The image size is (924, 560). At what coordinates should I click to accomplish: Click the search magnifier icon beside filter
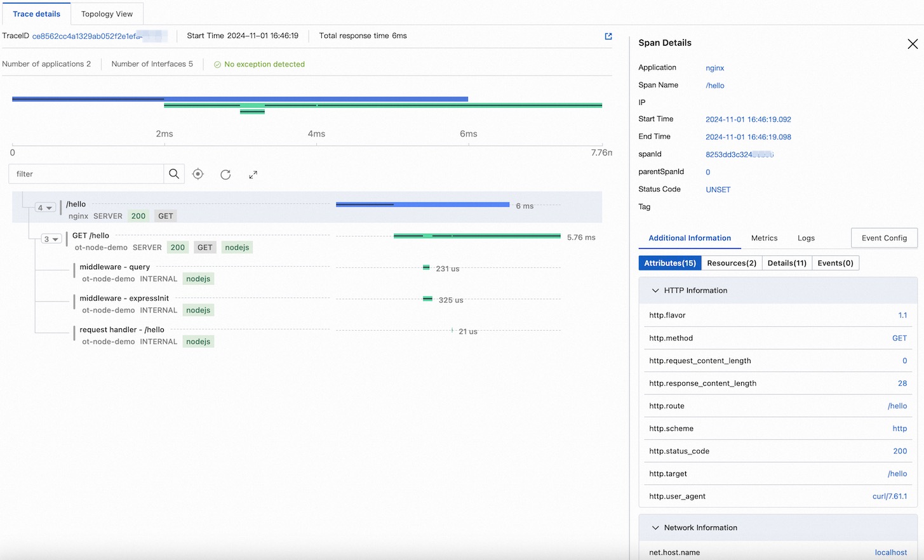click(x=174, y=174)
